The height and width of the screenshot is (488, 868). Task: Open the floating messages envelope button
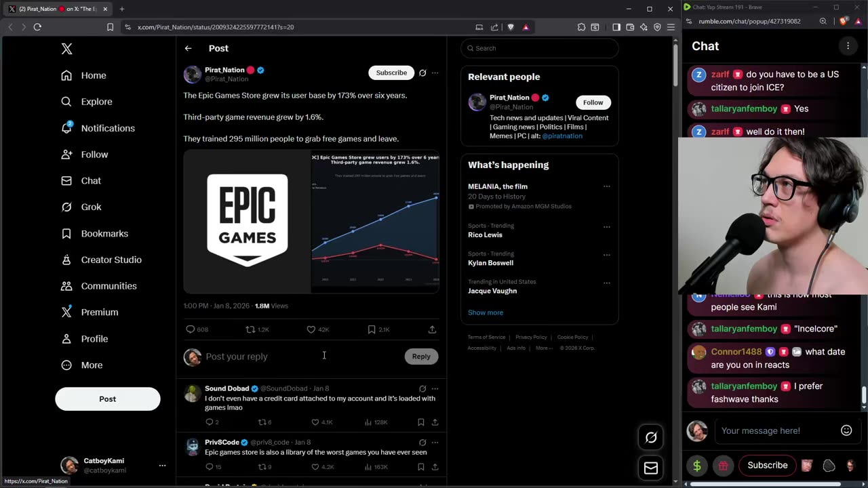tap(651, 468)
